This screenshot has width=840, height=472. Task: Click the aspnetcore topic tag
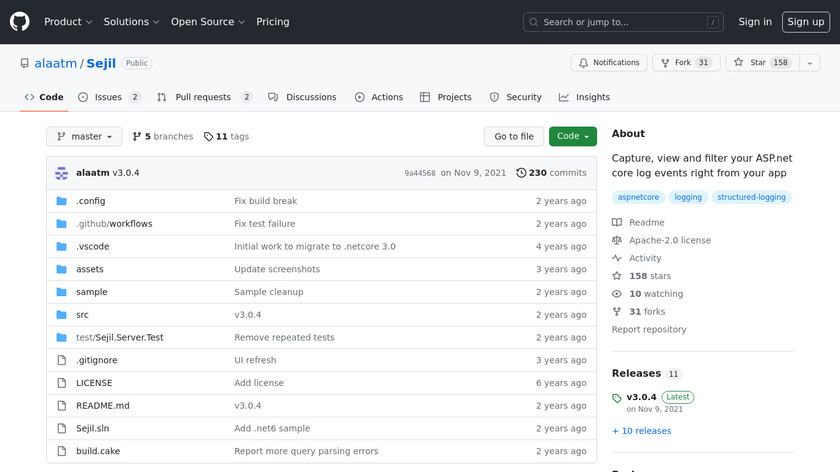click(638, 197)
